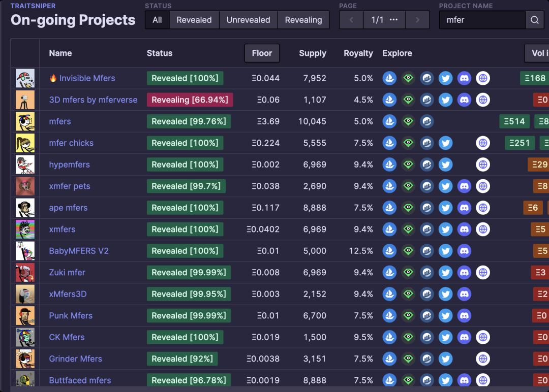Open website globe icon for Grinder Mfers
The image size is (549, 392).
483,359
